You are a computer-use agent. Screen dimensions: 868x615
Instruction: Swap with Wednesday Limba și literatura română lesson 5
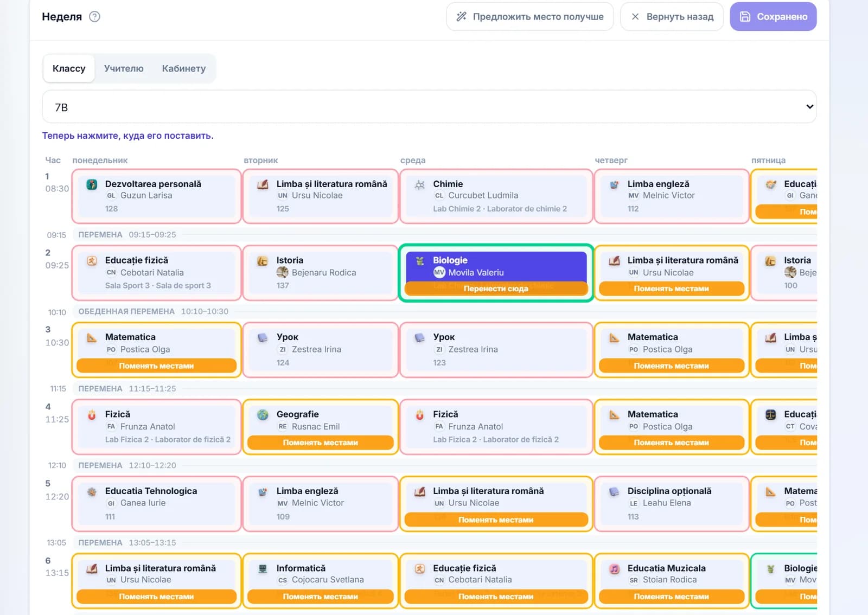pos(496,520)
